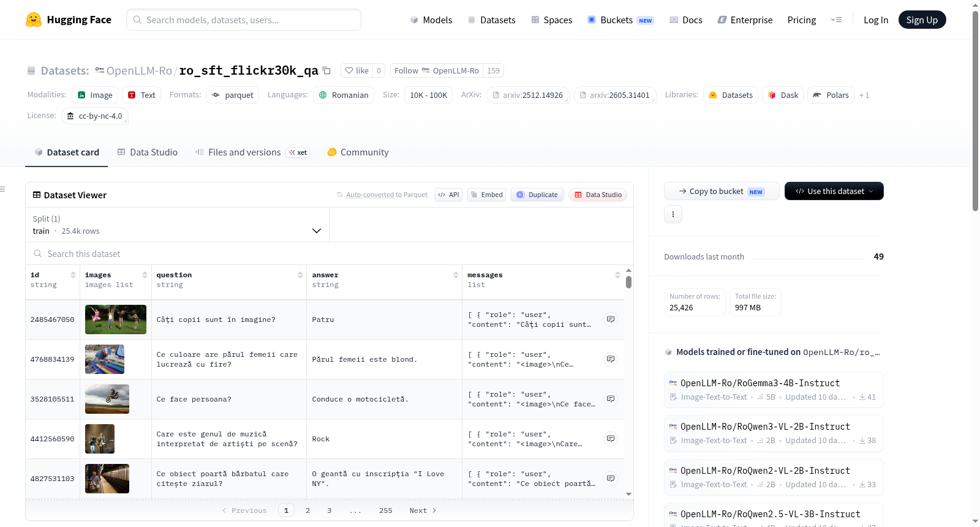Open message preview for the Rock row
Image resolution: width=980 pixels, height=527 pixels.
tap(611, 439)
